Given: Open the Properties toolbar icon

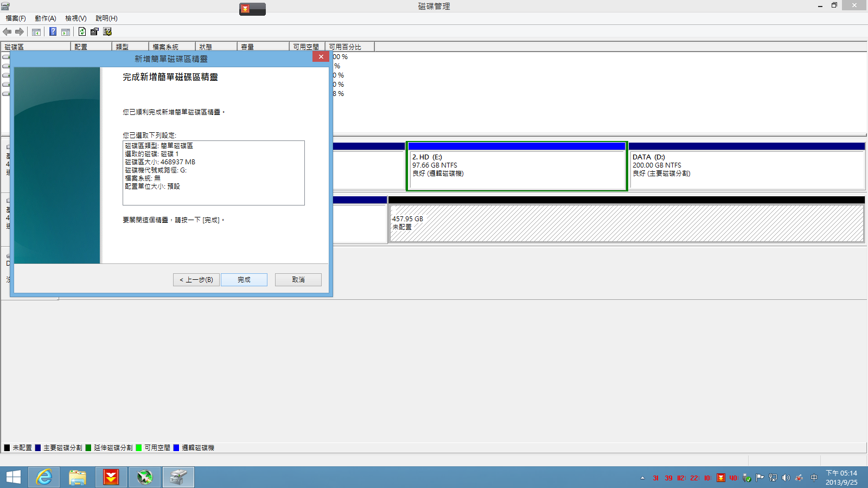Looking at the screenshot, I should (94, 32).
